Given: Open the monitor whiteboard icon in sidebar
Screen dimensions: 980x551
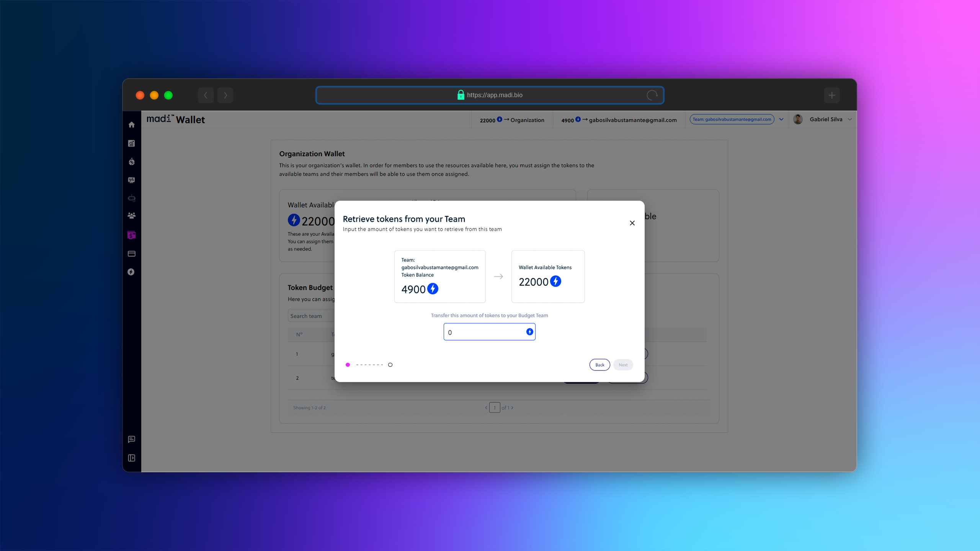Looking at the screenshot, I should 131,180.
